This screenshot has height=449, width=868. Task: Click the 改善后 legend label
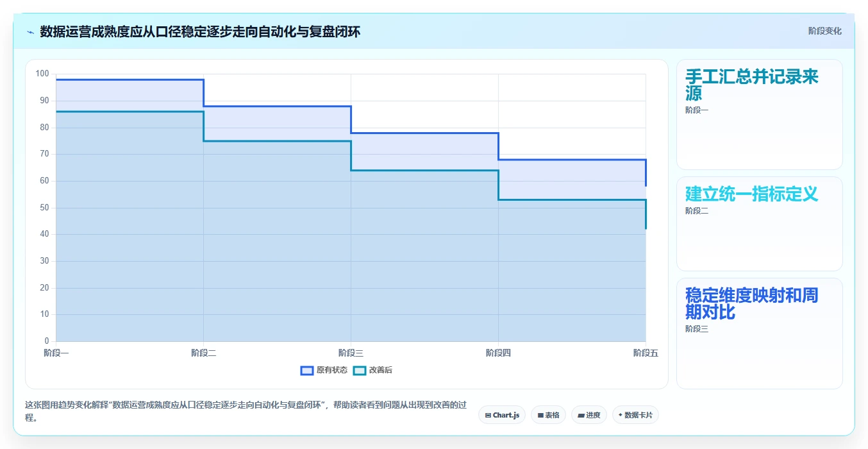coord(381,370)
